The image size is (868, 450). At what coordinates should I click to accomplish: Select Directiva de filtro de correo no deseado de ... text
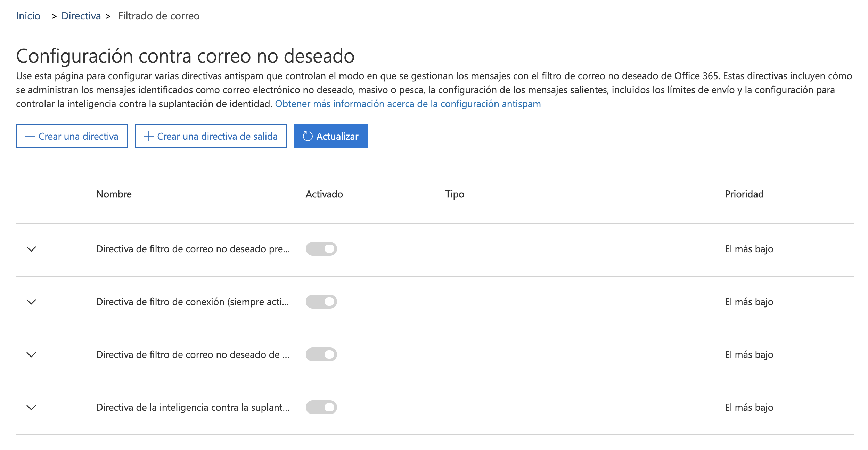(x=193, y=354)
